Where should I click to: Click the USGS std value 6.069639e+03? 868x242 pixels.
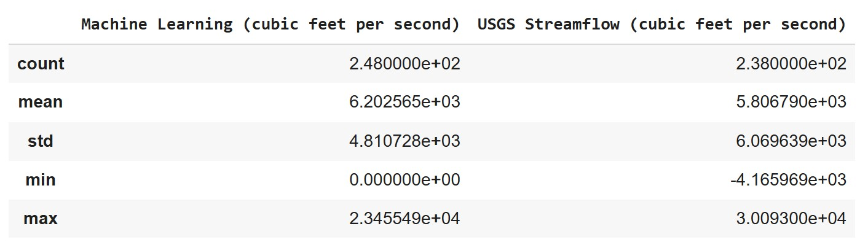click(x=791, y=141)
